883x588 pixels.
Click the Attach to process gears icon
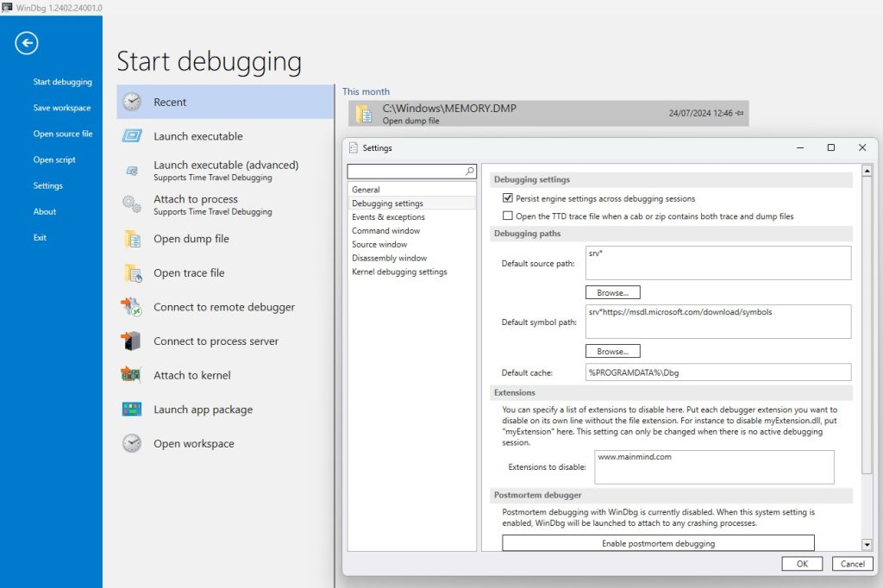132,203
